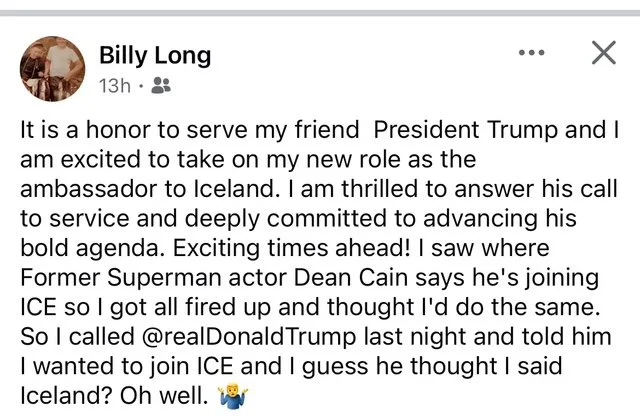
Task: Dismiss the post with the X icon
Action: tap(604, 53)
